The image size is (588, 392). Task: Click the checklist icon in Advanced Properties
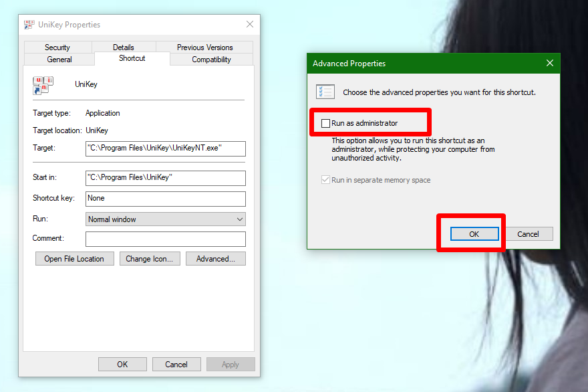click(325, 92)
